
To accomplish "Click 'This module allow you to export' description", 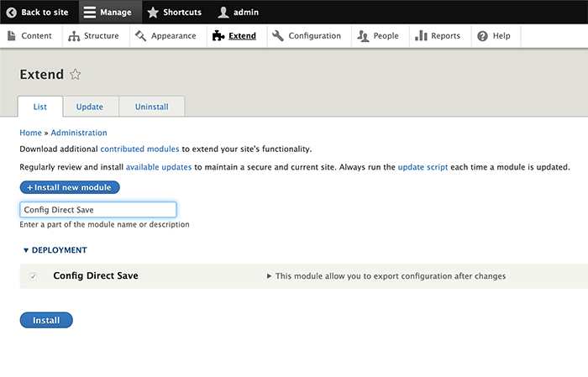I will pos(391,276).
